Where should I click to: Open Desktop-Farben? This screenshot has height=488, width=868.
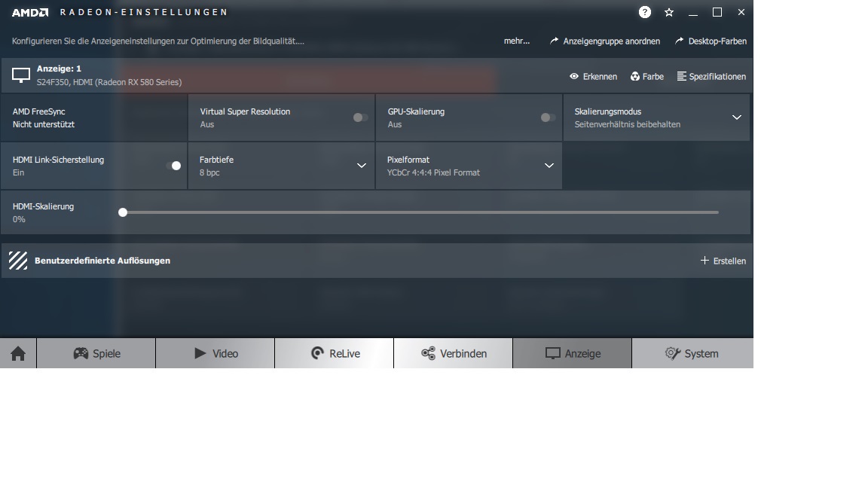(717, 41)
